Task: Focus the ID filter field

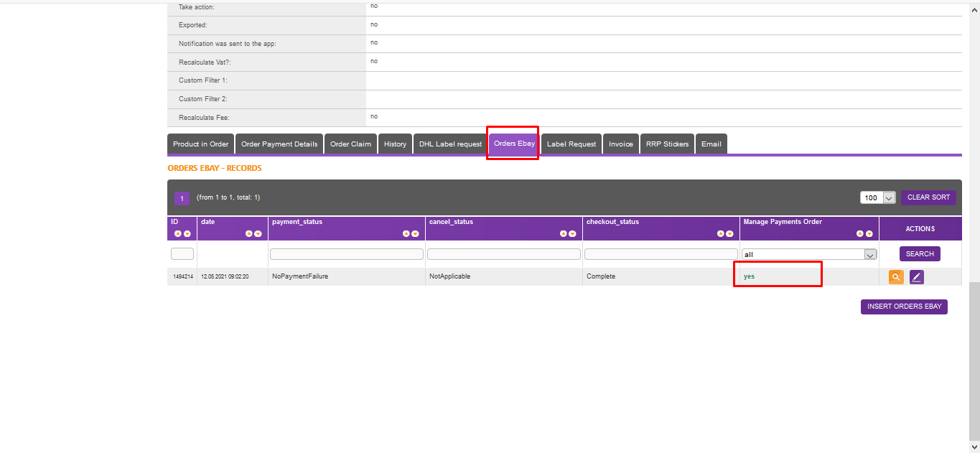Action: click(x=182, y=254)
